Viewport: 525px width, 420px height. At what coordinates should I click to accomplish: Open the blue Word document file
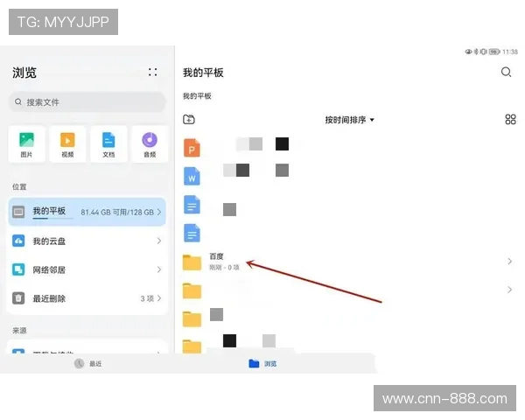(192, 176)
